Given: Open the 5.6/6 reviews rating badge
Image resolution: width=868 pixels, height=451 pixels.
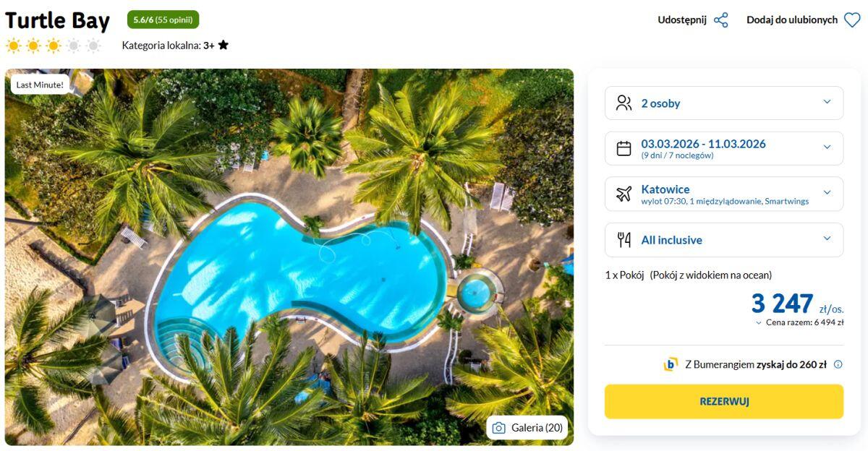Looking at the screenshot, I should click(x=163, y=20).
